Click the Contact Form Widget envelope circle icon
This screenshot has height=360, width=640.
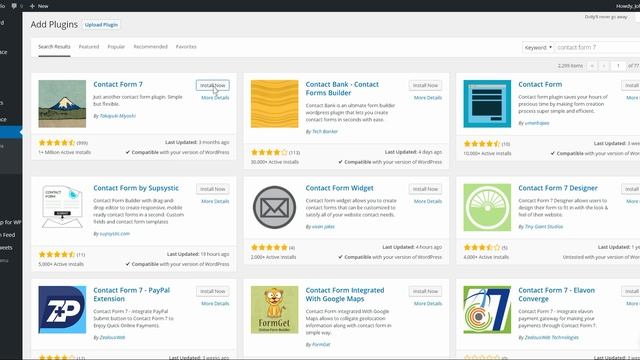[274, 207]
